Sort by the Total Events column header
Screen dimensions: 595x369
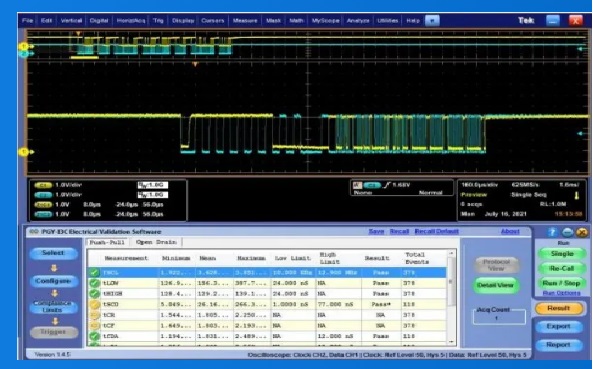(417, 258)
